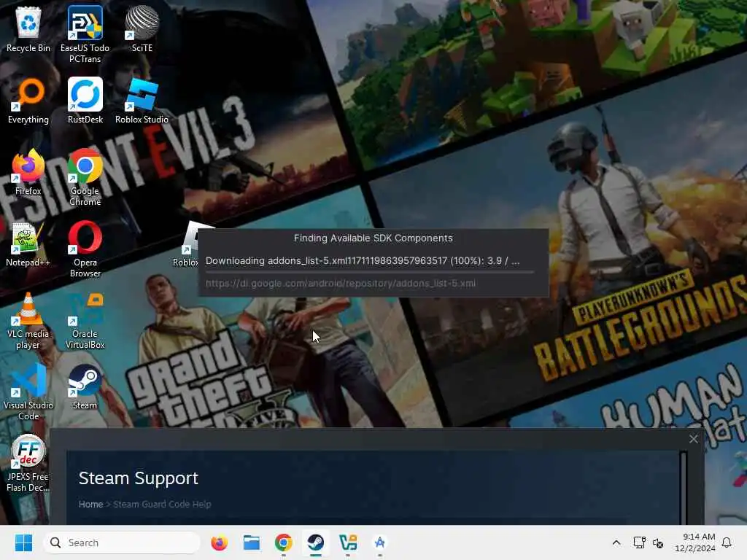The height and width of the screenshot is (560, 747).
Task: Select the SciTE desktop shortcut
Action: coord(142,29)
